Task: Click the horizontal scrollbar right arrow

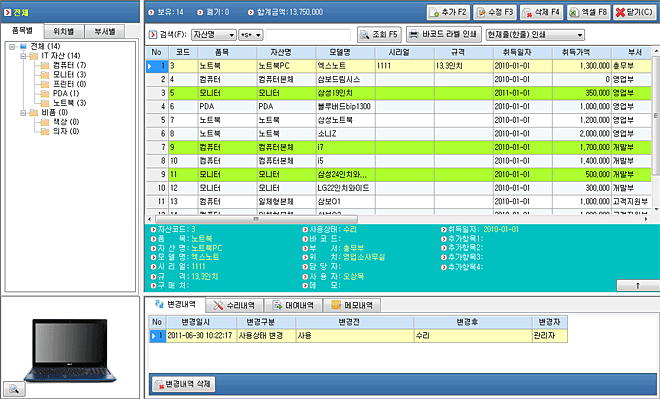Action: point(646,219)
